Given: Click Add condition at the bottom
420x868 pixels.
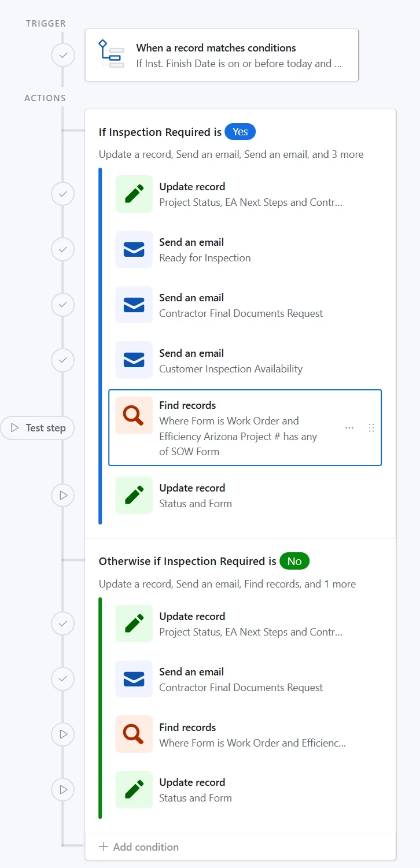Looking at the screenshot, I should pos(139,847).
